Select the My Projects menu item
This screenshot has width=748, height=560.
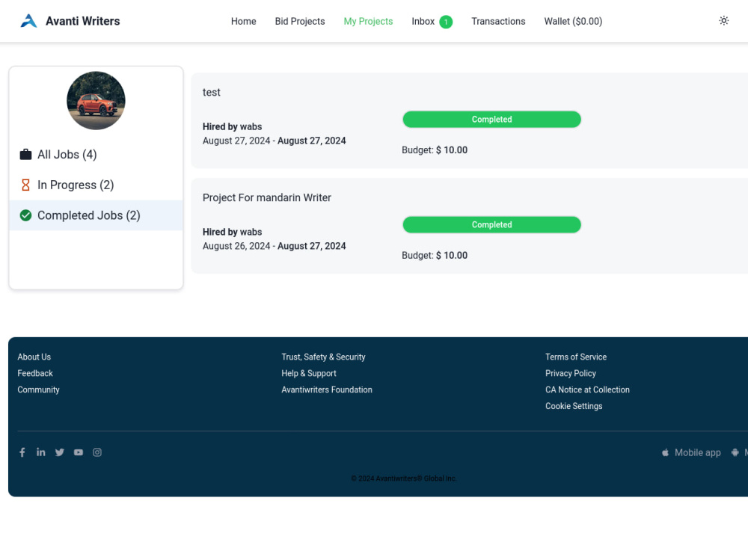[368, 22]
